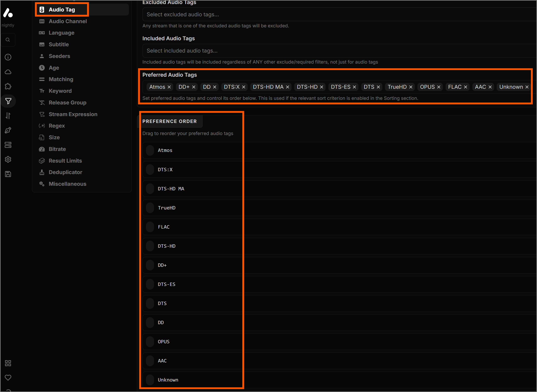This screenshot has height=392, width=537.
Task: Open the excluded audio tags selector
Action: tap(339, 14)
